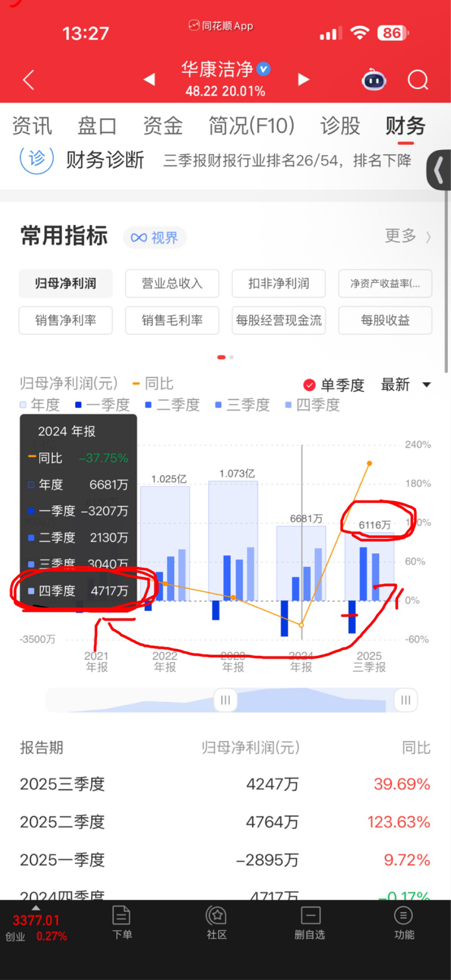Toggle 同比 line in chart legend

pos(153,384)
